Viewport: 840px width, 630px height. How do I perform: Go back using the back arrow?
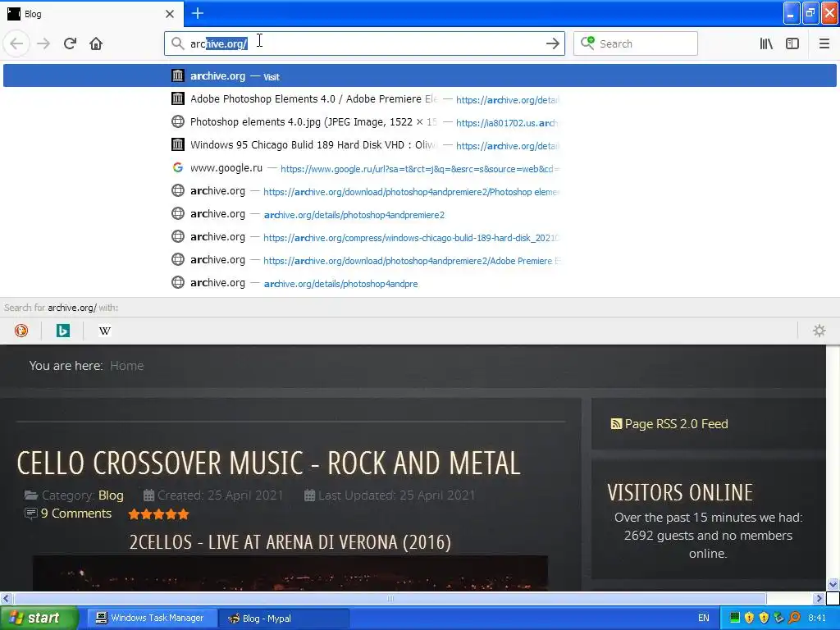coord(16,43)
